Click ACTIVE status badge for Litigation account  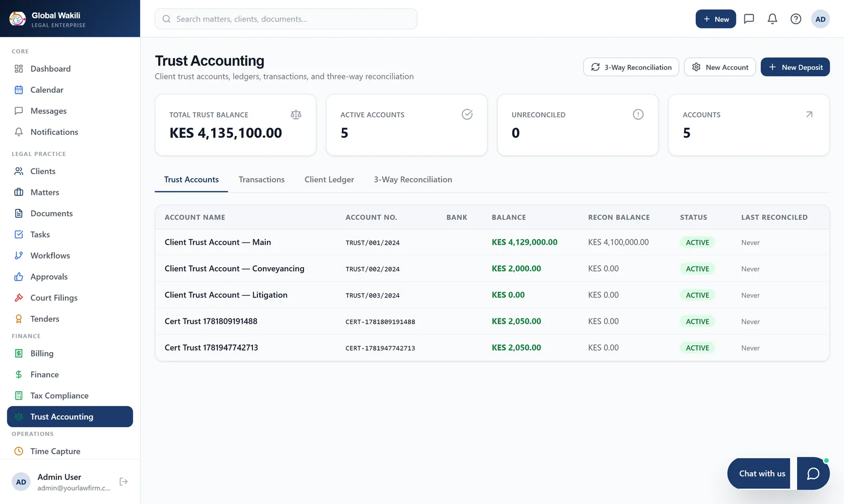click(697, 295)
